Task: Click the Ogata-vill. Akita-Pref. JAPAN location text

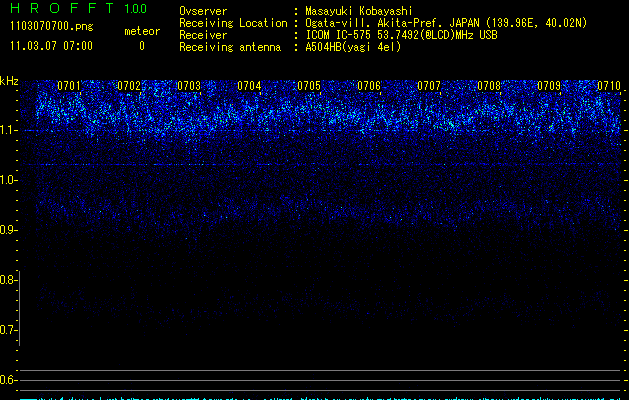Action: click(x=446, y=23)
